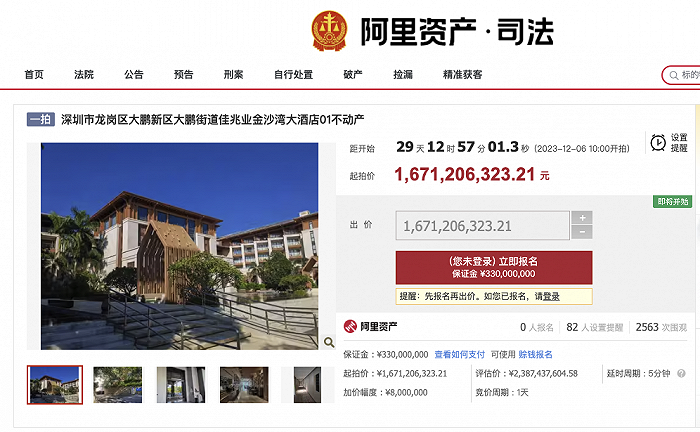Open the 破产 navigation item
The height and width of the screenshot is (432, 700).
point(353,75)
